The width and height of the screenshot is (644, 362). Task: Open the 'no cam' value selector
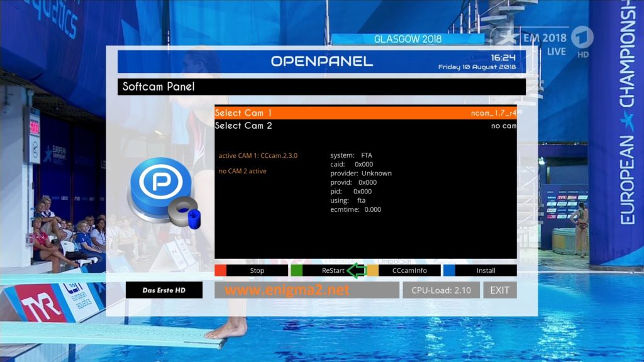pos(504,126)
